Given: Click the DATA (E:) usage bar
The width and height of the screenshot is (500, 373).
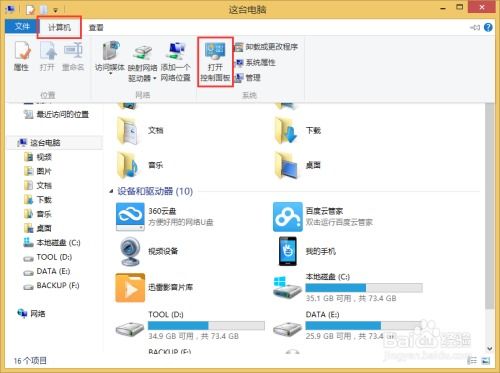Looking at the screenshot, I should [x=364, y=325].
